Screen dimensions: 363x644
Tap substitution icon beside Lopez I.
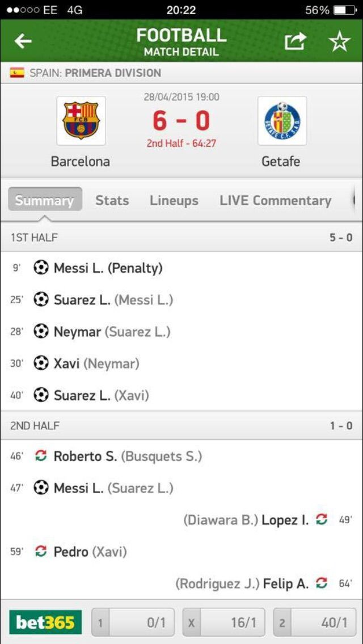click(322, 519)
